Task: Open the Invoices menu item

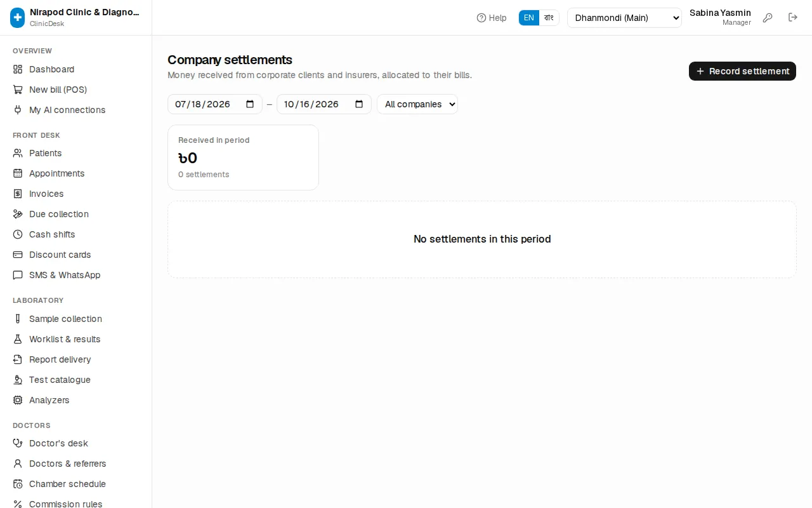Action: [76, 194]
